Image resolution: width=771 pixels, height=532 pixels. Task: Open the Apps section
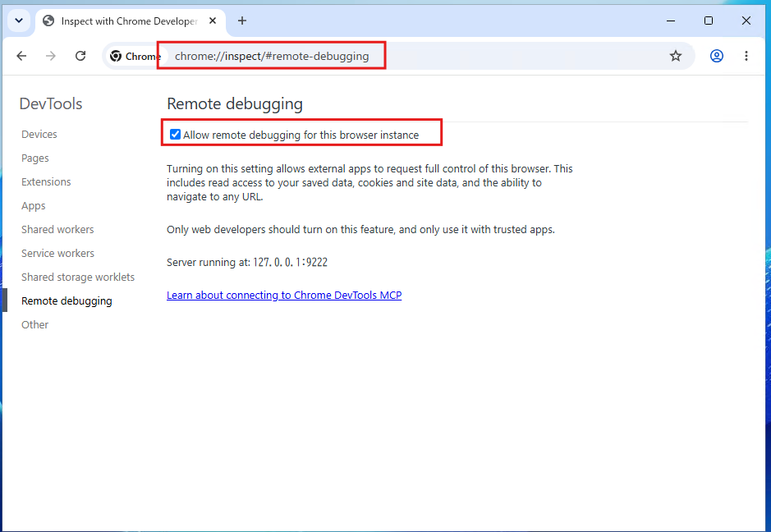coord(34,205)
